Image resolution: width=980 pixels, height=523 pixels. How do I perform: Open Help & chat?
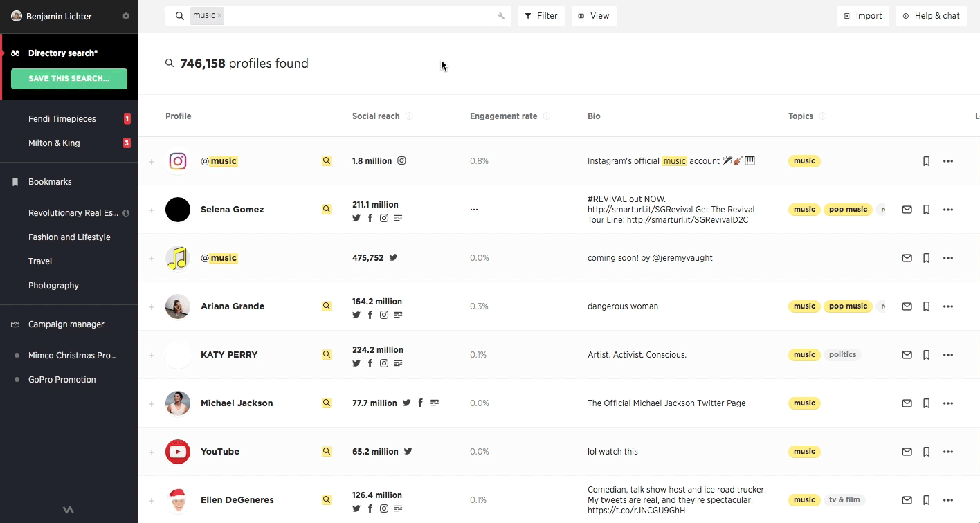[x=932, y=16]
